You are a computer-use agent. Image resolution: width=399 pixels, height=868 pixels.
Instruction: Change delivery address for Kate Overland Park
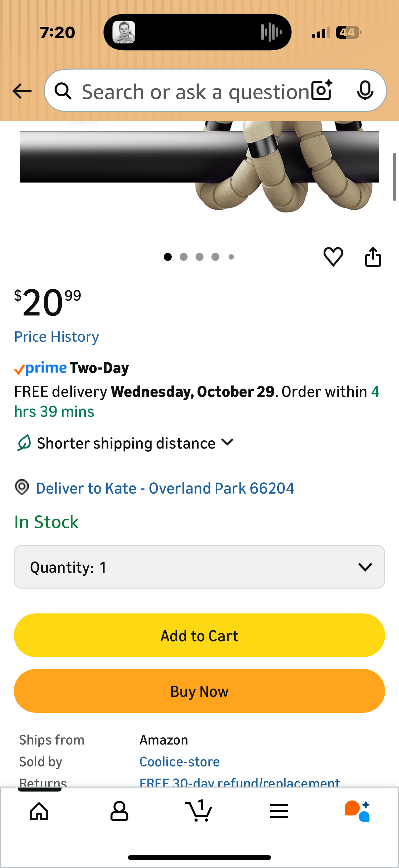(165, 488)
